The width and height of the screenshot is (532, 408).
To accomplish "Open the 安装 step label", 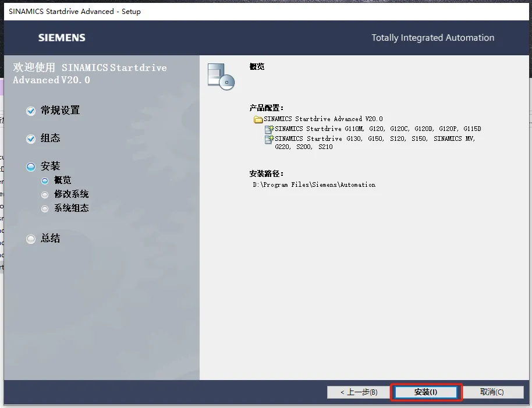I will (51, 166).
